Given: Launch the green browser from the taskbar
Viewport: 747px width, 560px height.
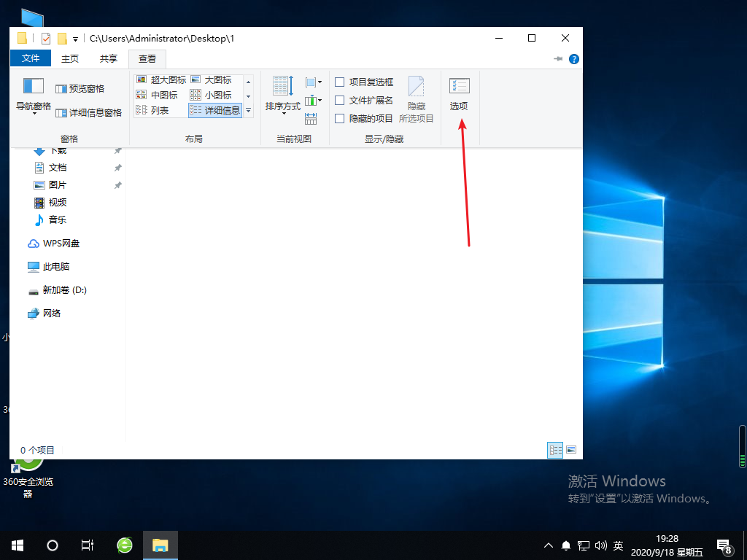Looking at the screenshot, I should pyautogui.click(x=124, y=545).
